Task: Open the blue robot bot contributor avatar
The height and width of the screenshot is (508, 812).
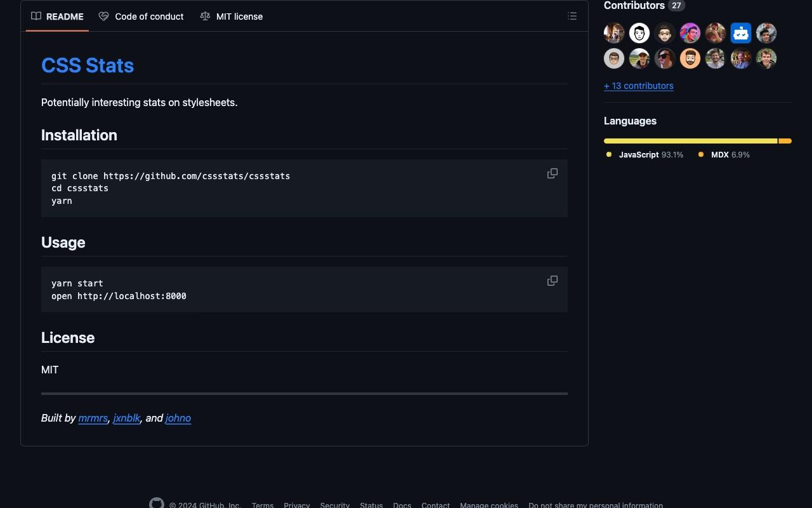Action: tap(741, 33)
